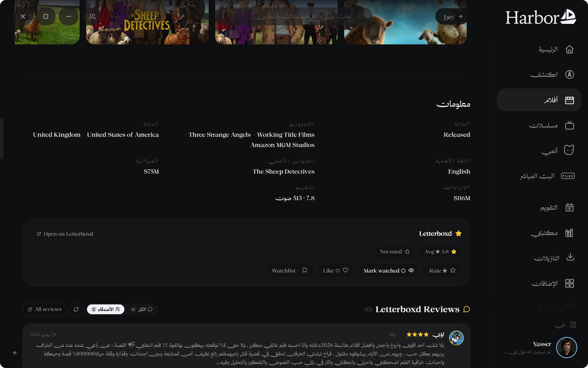Click the Not rated chip
The width and height of the screenshot is (588, 368).
click(395, 252)
